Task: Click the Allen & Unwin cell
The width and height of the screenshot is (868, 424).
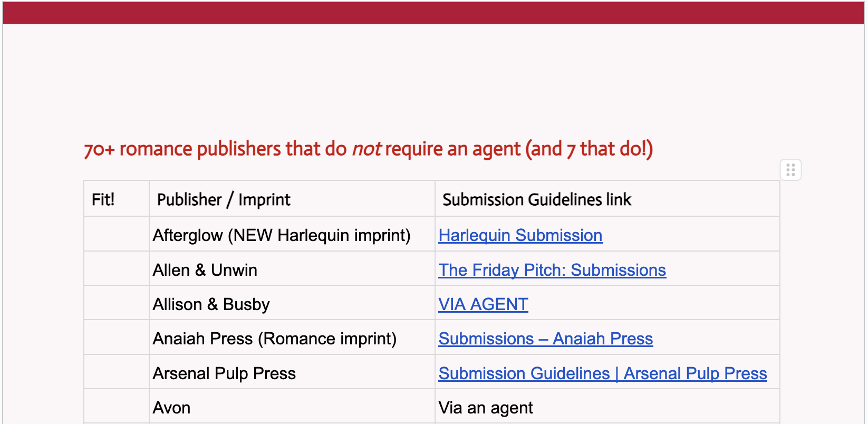Action: tap(292, 269)
